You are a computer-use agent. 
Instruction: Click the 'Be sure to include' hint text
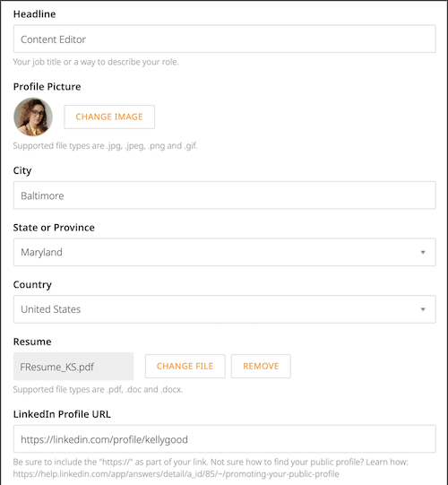pyautogui.click(x=211, y=462)
